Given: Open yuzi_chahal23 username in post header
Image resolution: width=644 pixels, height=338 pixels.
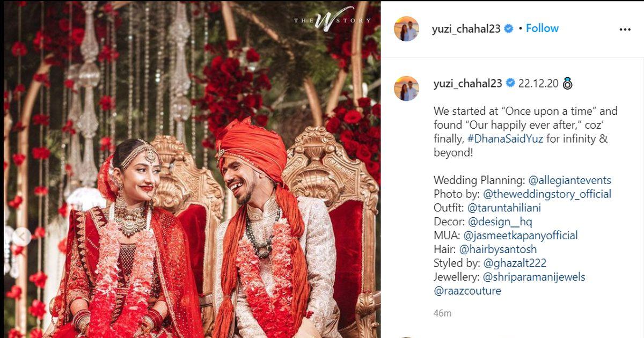Looking at the screenshot, I should [466, 29].
